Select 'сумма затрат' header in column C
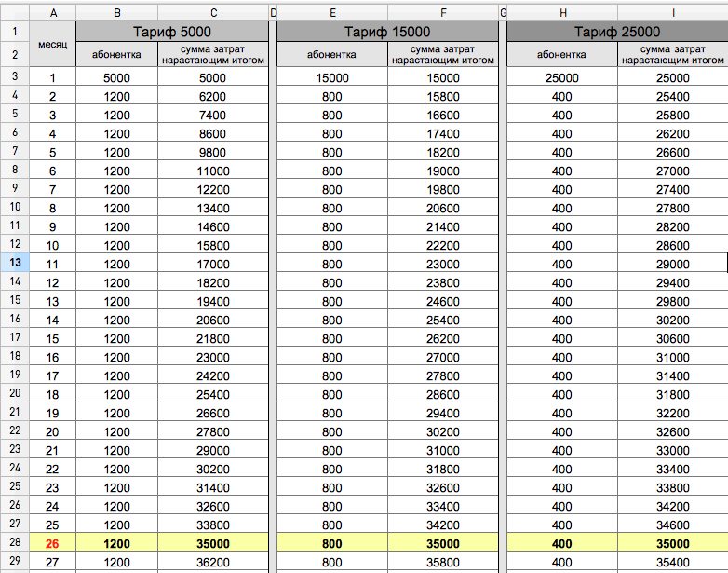This screenshot has width=728, height=573. pyautogui.click(x=213, y=54)
